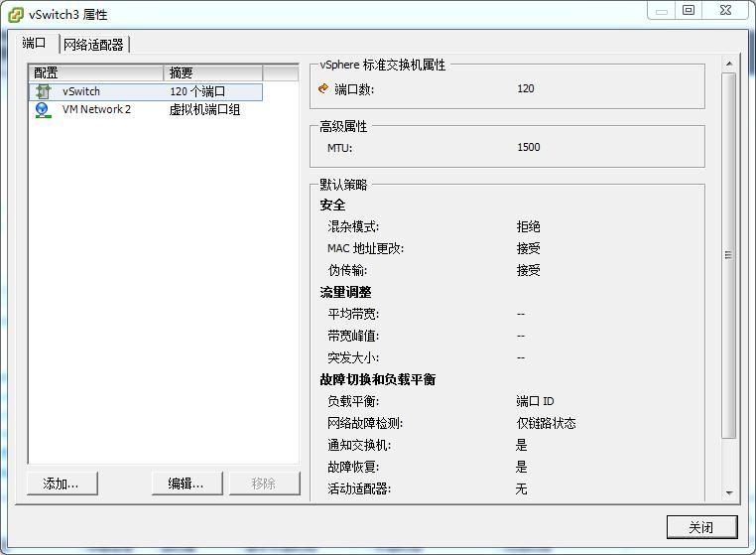This screenshot has width=756, height=555.
Task: Click the 故障恢复 value 是
Action: click(522, 468)
